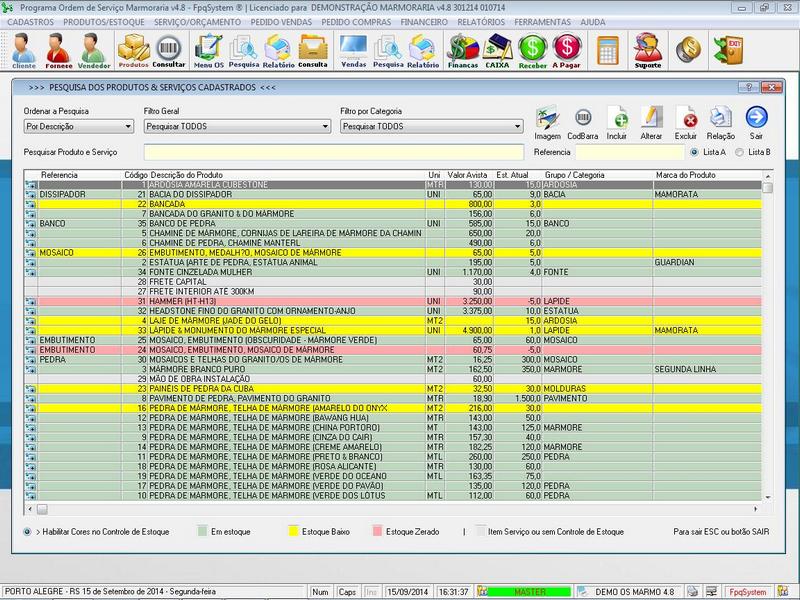The image size is (800, 600).
Task: Select the Lista B radio button
Action: click(740, 152)
